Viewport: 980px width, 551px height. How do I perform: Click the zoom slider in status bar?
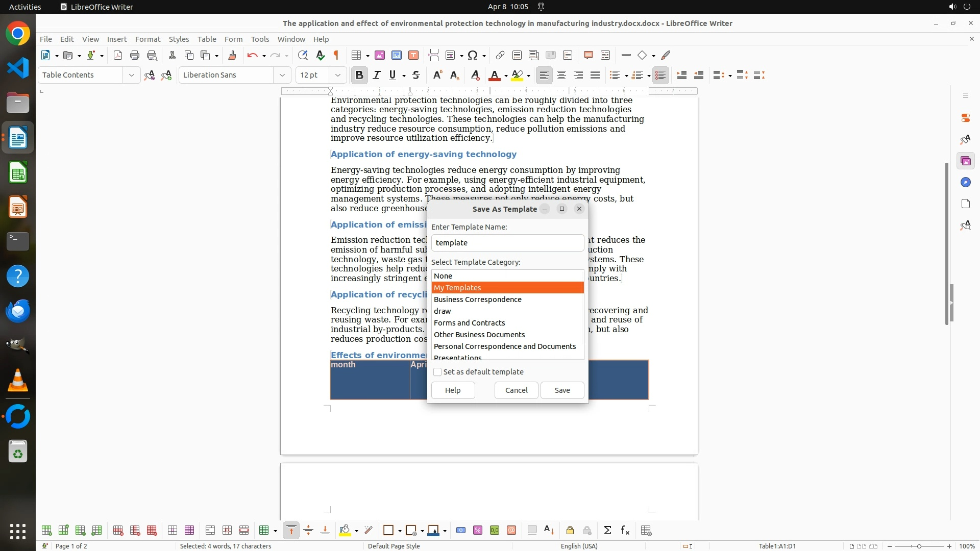pyautogui.click(x=919, y=546)
